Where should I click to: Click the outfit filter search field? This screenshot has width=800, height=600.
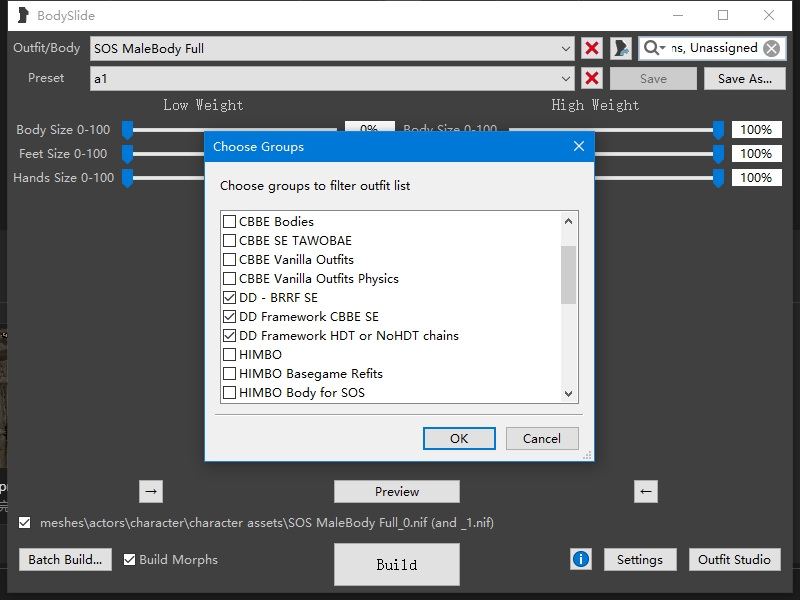coord(713,48)
